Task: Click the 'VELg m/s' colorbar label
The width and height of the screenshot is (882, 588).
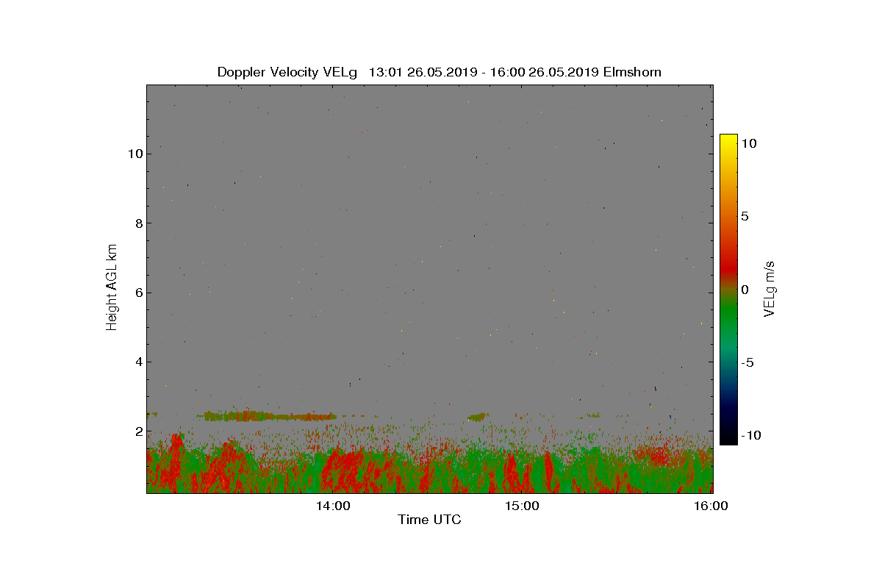Action: [770, 287]
